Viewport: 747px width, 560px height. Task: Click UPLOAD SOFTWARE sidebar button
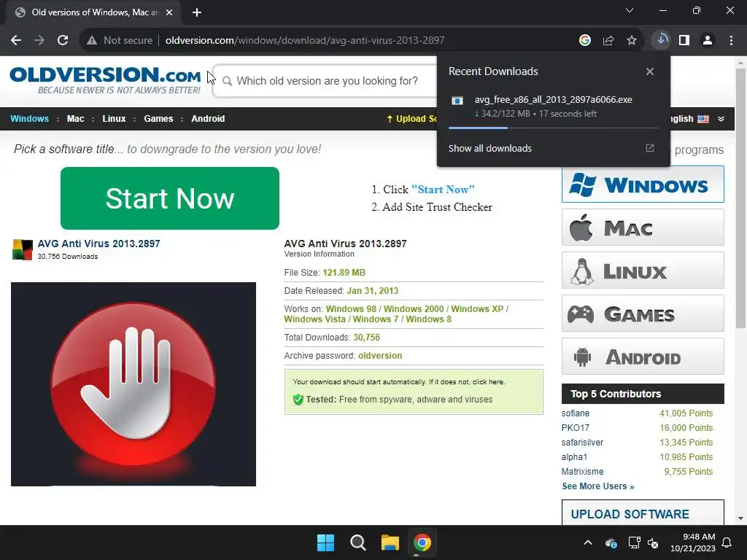click(x=643, y=513)
